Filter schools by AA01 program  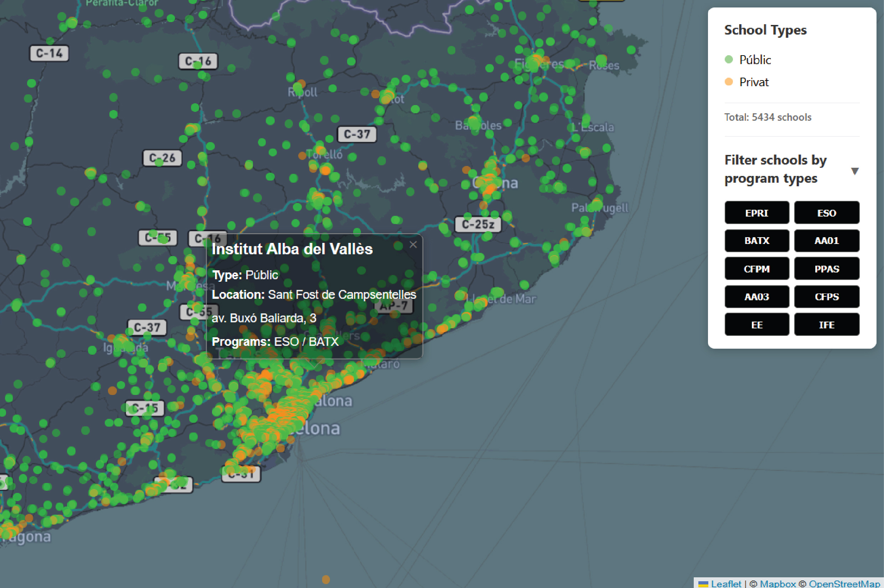pos(826,240)
